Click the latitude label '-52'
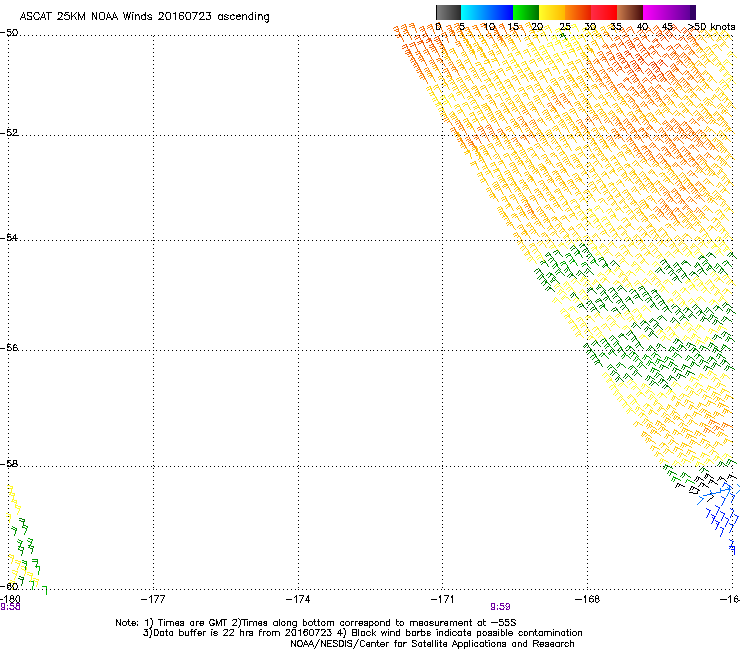The width and height of the screenshot is (740, 650). pos(9,133)
